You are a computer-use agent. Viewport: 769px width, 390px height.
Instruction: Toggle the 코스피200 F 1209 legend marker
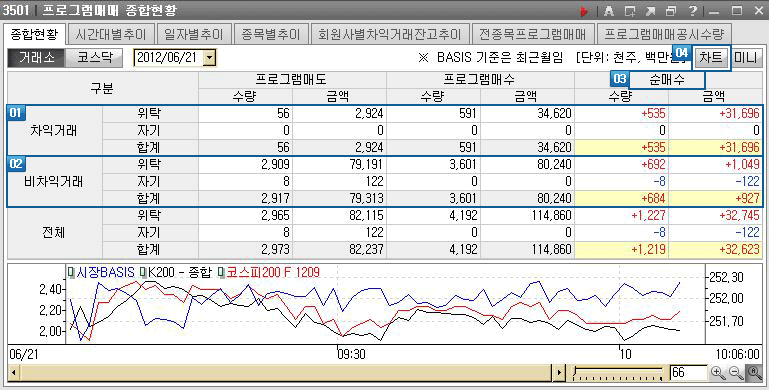(222, 272)
